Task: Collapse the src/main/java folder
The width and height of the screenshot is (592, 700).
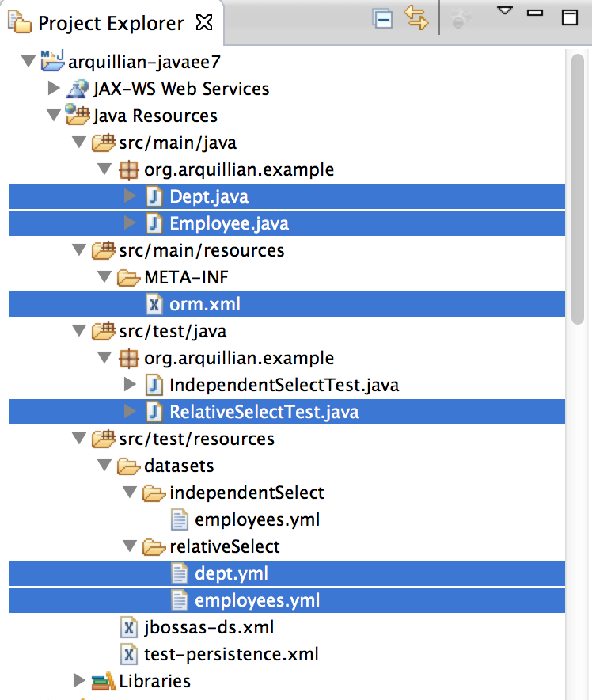Action: tap(79, 142)
